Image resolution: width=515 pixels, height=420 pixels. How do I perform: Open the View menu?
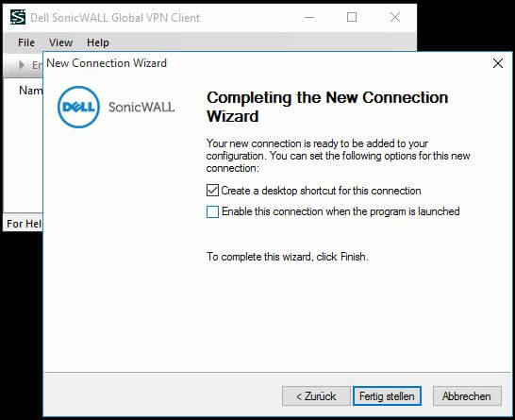pyautogui.click(x=60, y=42)
